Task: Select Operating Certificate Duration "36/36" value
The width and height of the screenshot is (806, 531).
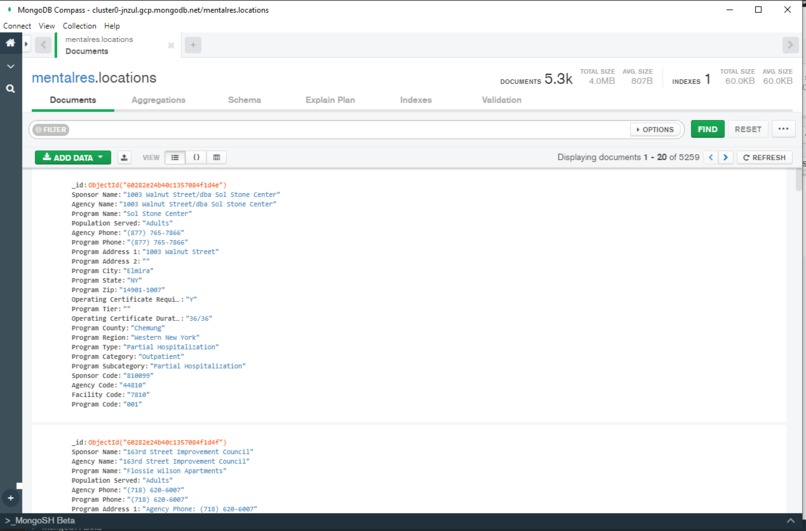Action: click(x=199, y=318)
